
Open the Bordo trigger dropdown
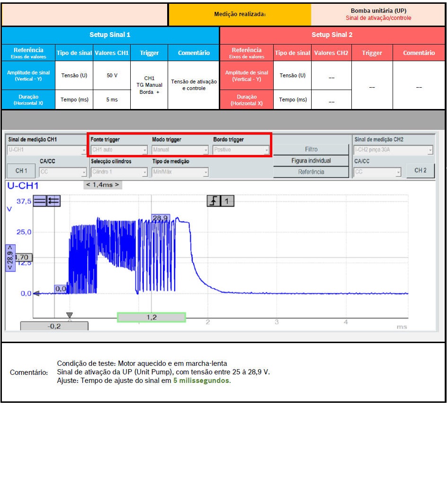241,150
